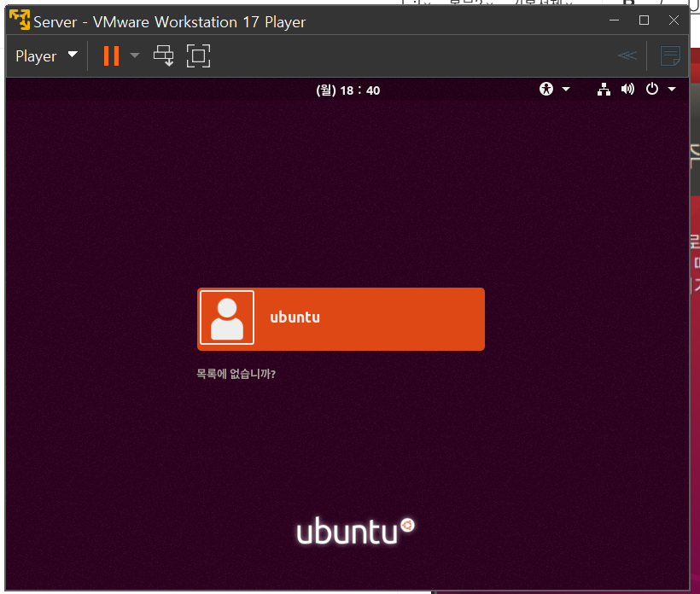Click the ubuntu user avatar picture
Screen dimensions: 700x594
click(227, 317)
